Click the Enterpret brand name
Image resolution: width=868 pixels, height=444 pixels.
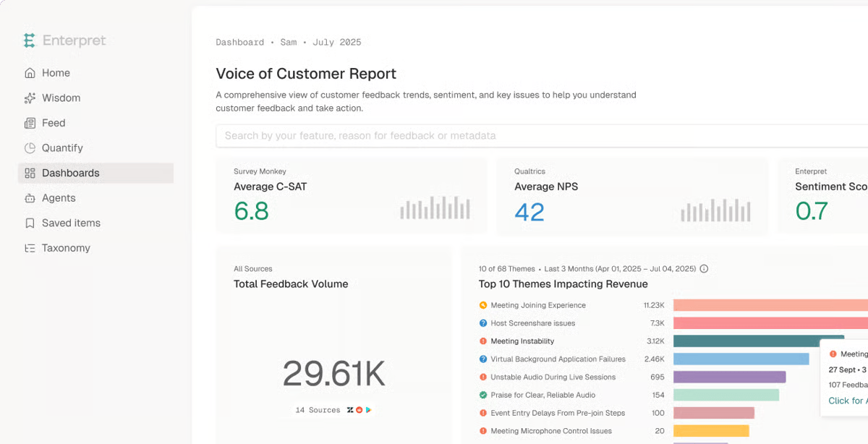pos(75,40)
